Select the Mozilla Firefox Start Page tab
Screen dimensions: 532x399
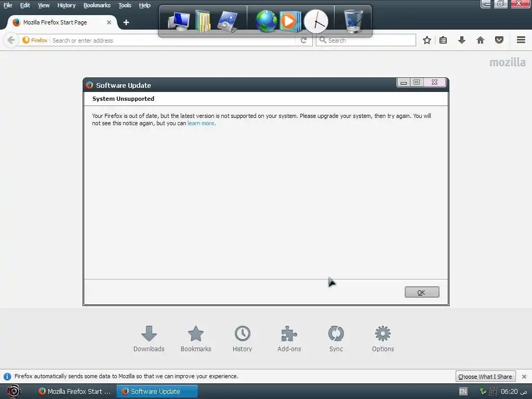coord(62,22)
